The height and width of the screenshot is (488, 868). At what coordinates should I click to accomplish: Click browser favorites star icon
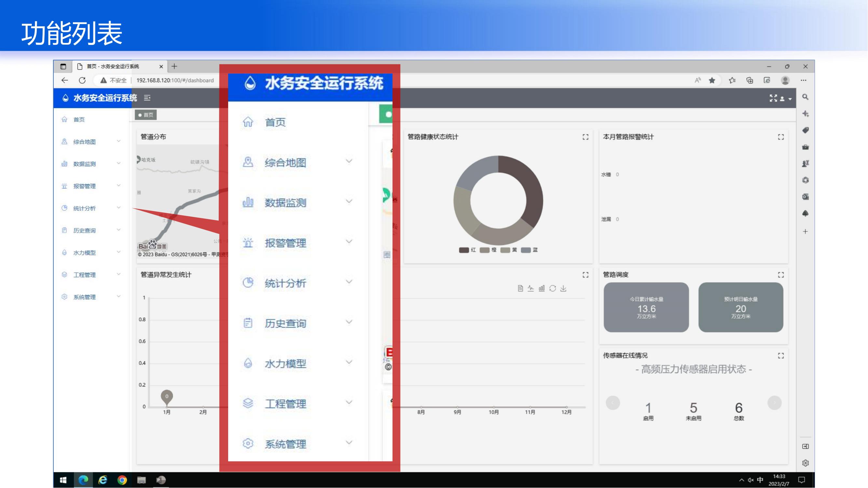712,80
